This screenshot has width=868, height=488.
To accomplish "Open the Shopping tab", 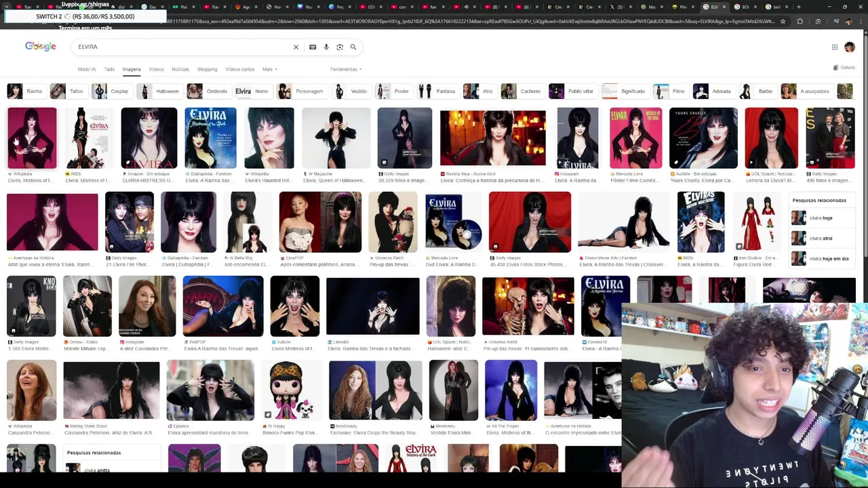I will coord(207,69).
